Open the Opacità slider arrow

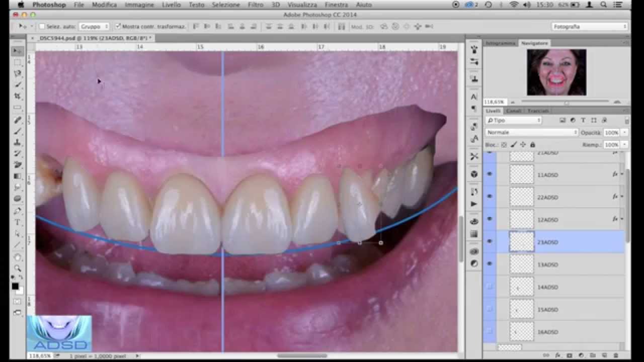tap(624, 132)
